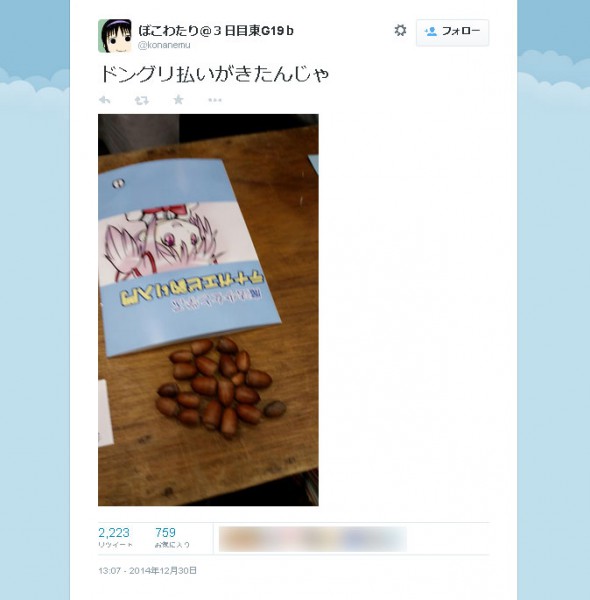Viewport: 590px width, 600px height.
Task: Open the three-dot more options menu
Action: click(x=215, y=100)
